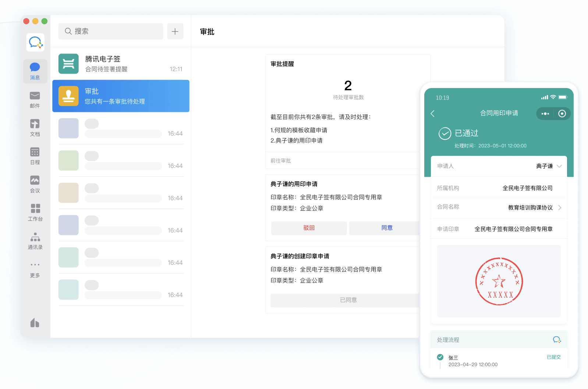Tap the three-dots menu in phone header
This screenshot has width=588, height=389.
pos(545,113)
